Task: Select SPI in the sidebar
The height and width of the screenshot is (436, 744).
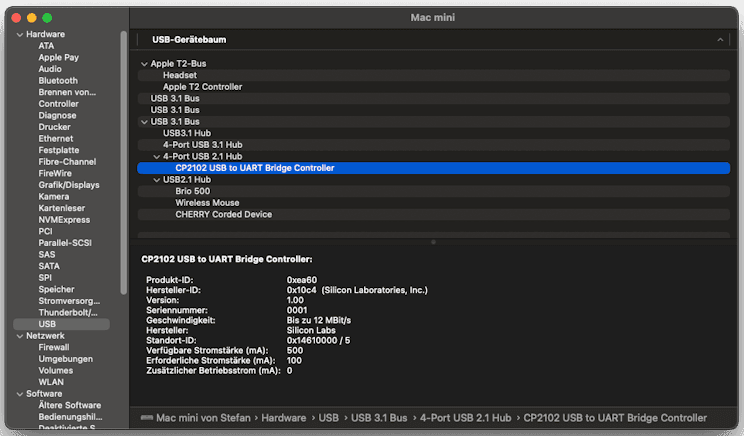Action: (x=45, y=278)
